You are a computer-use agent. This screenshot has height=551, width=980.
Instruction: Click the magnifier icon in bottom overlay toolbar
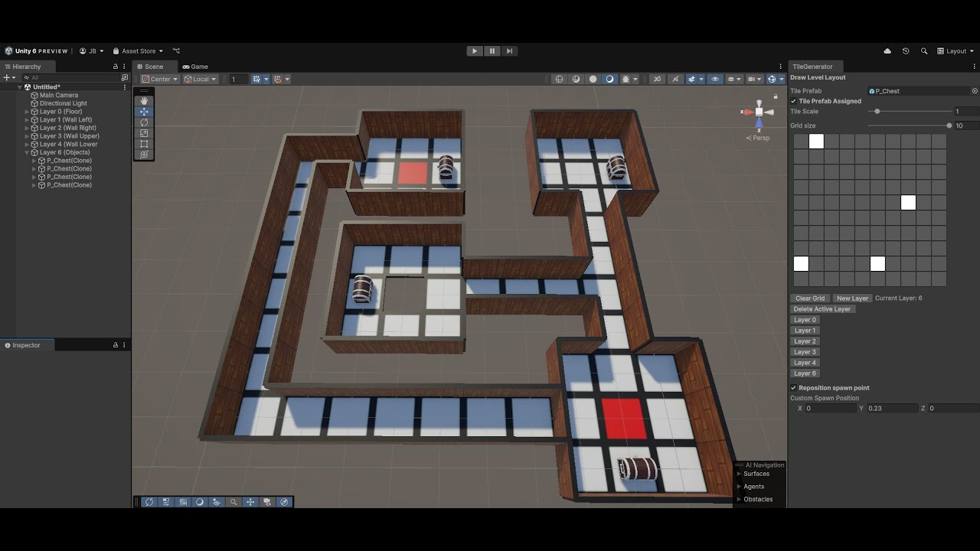(x=234, y=502)
